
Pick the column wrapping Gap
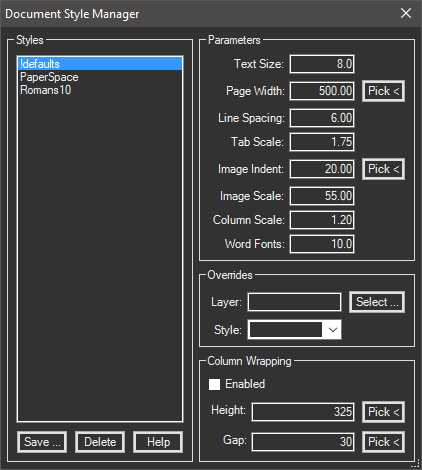383,442
